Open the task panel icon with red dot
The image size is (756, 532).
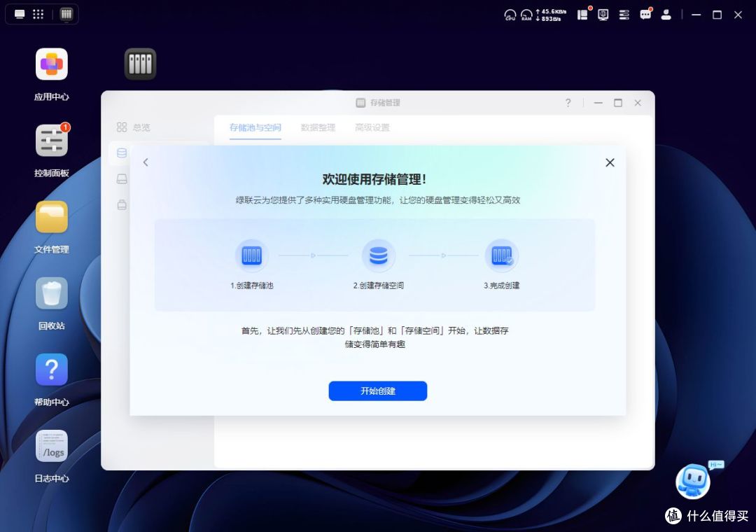coord(583,15)
